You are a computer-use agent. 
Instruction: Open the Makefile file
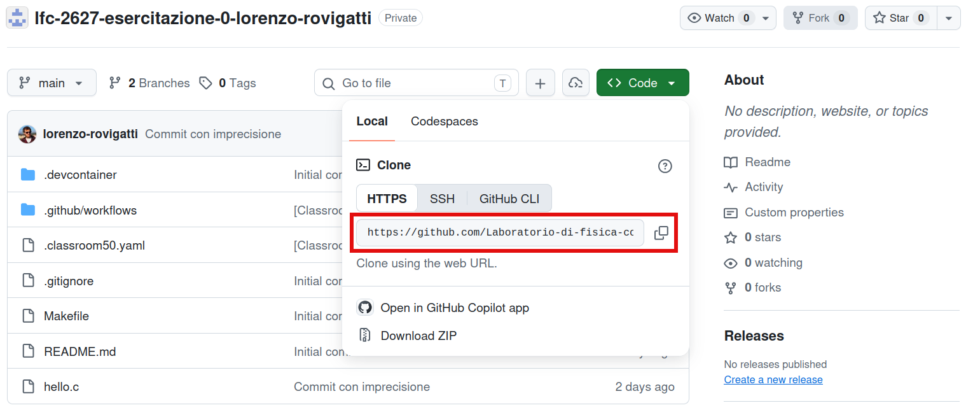click(66, 316)
